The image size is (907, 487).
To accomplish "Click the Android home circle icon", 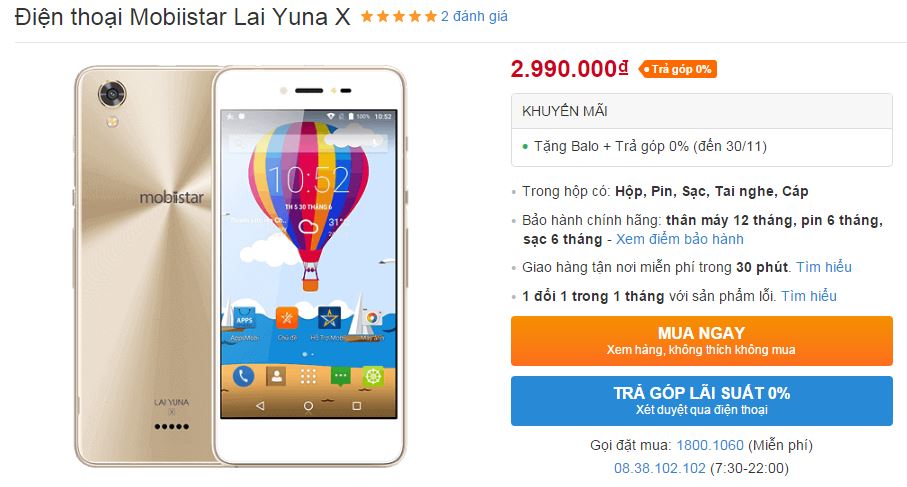I will pyautogui.click(x=308, y=406).
